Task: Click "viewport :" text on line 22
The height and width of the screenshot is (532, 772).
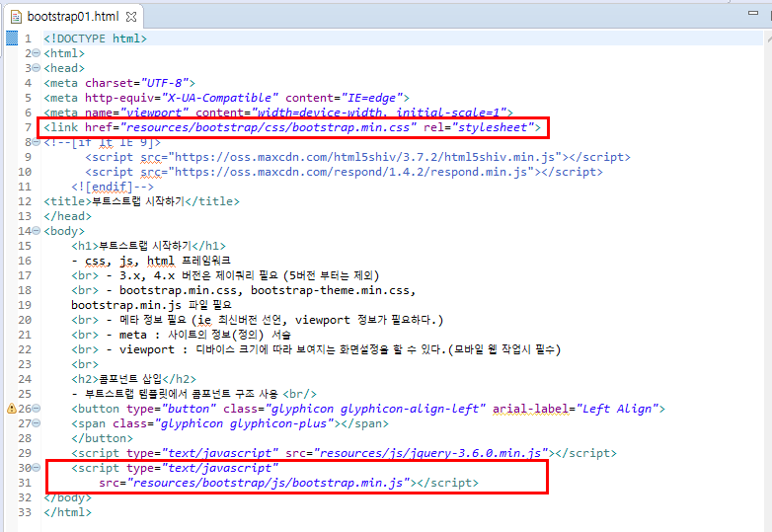Action: tap(154, 349)
